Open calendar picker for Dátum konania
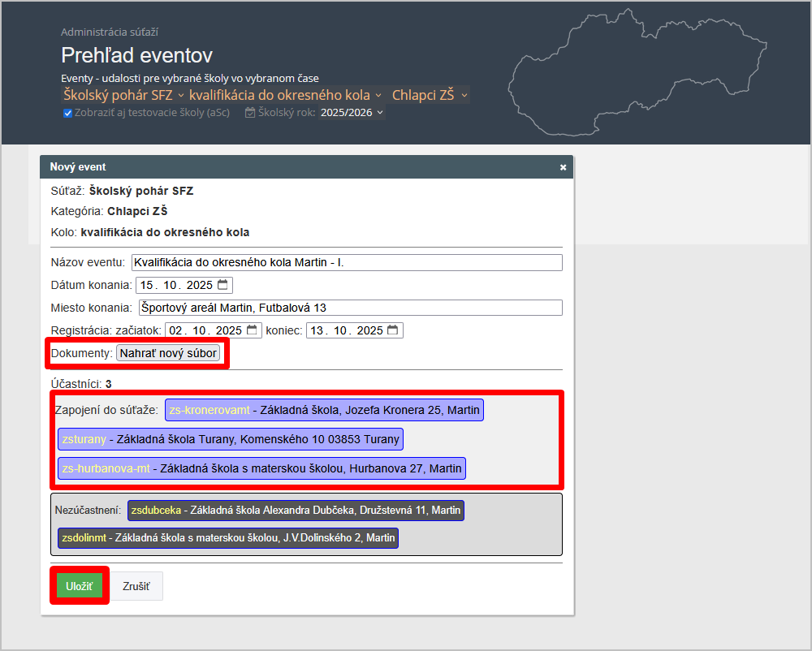The image size is (812, 651). click(222, 285)
